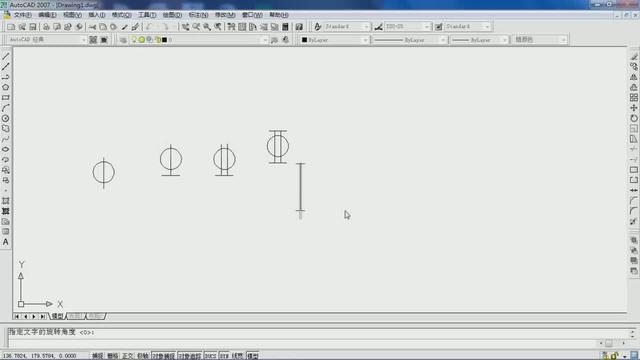Open the 修改(M) menu
640x360 pixels.
coord(225,15)
